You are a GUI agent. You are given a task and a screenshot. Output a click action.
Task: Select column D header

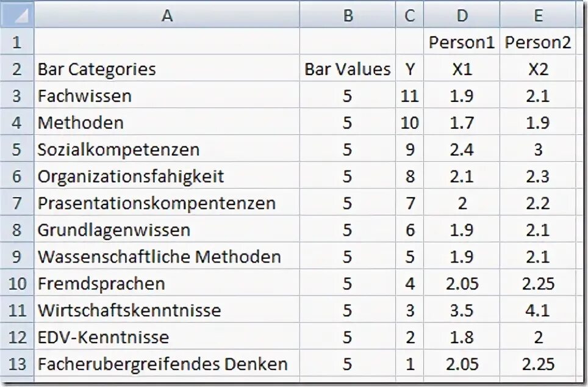tap(462, 15)
